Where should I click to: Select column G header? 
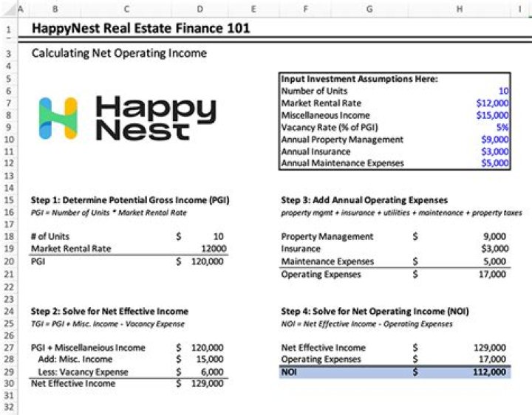pyautogui.click(x=370, y=9)
